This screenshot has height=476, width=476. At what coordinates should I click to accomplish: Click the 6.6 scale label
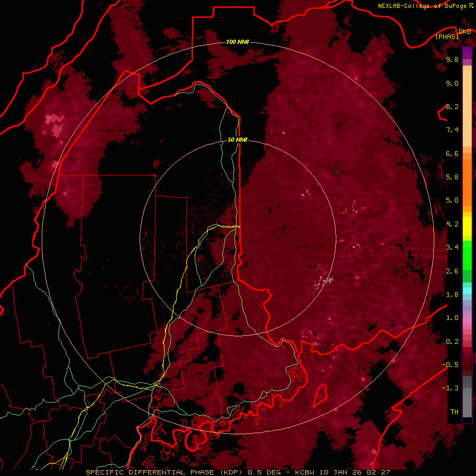pyautogui.click(x=452, y=153)
